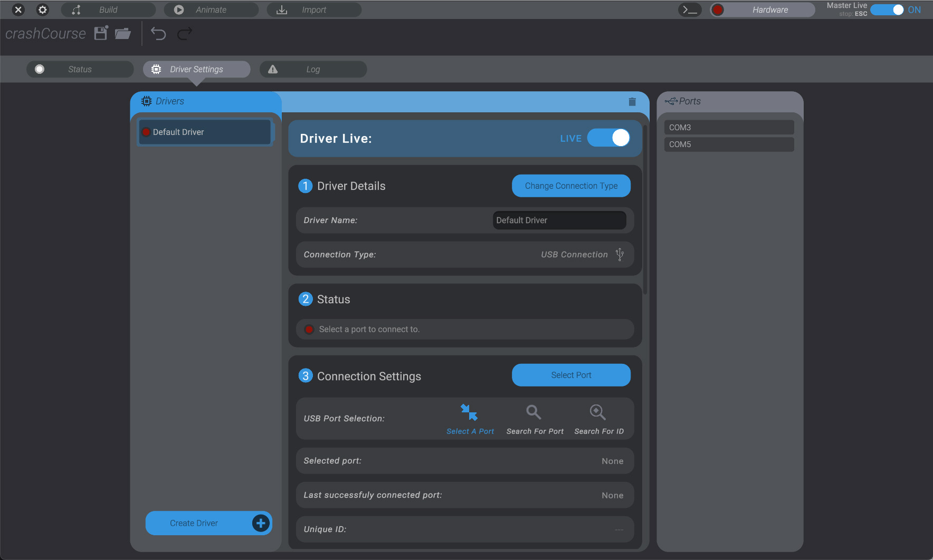
Task: Search For ID with the magnifier icon
Action: 598,412
